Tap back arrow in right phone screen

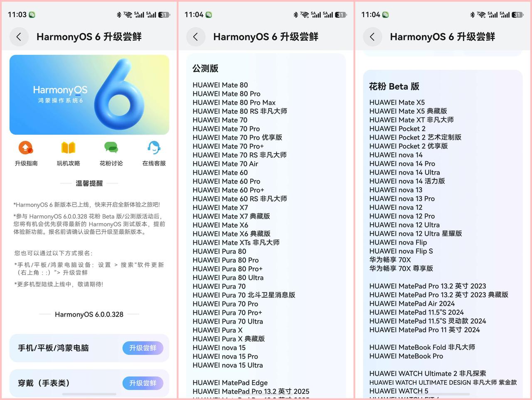pos(372,37)
